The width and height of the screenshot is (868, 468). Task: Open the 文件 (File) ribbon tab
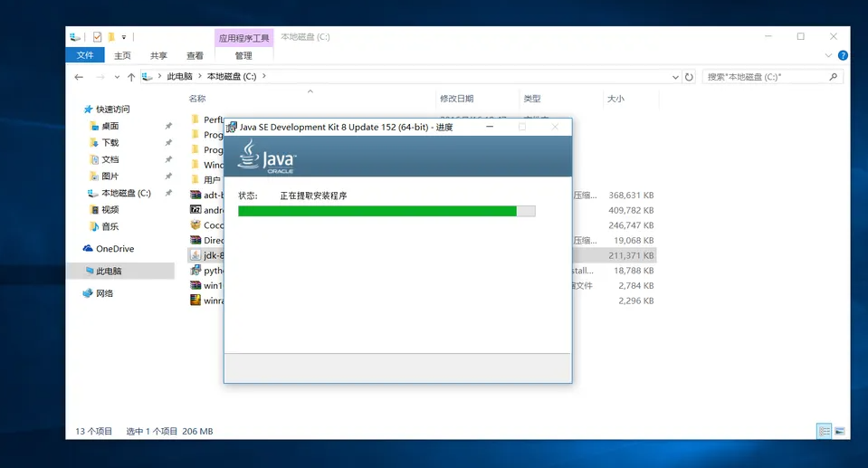[85, 55]
